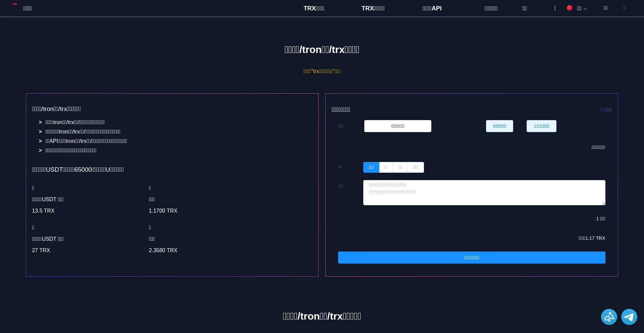
Task: Choose the 131000 energy preset button
Action: pyautogui.click(x=541, y=126)
